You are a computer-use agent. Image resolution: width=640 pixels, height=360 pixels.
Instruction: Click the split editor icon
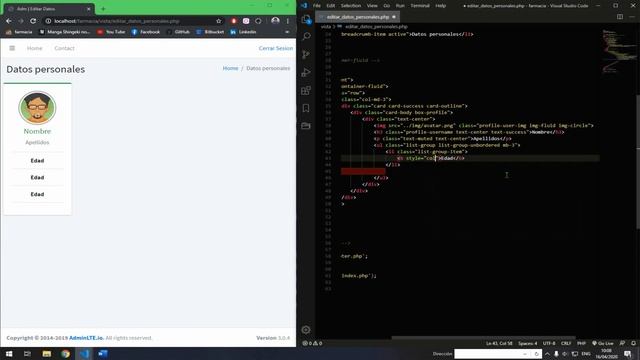[620, 17]
